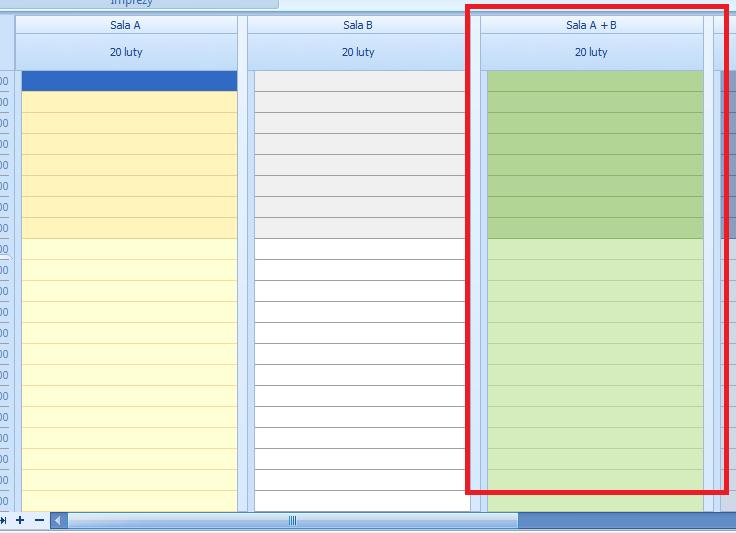Viewport: 736px width, 533px height.
Task: Click the 20 luty date under Sala A + B
Action: pyautogui.click(x=591, y=52)
